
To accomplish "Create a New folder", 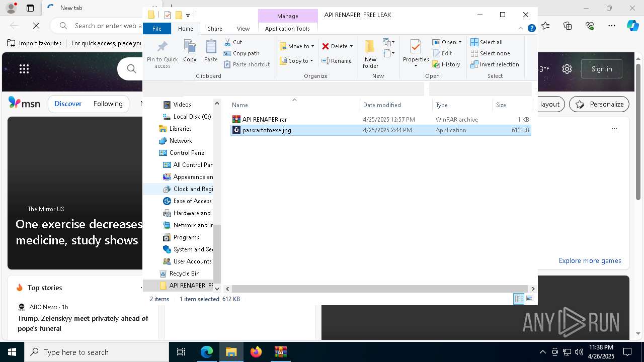I will click(x=370, y=54).
